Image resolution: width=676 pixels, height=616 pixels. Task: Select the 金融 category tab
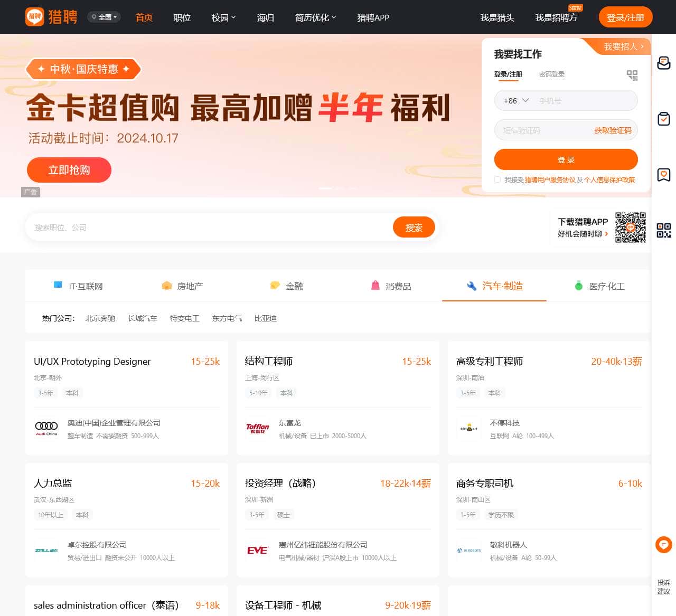click(286, 286)
